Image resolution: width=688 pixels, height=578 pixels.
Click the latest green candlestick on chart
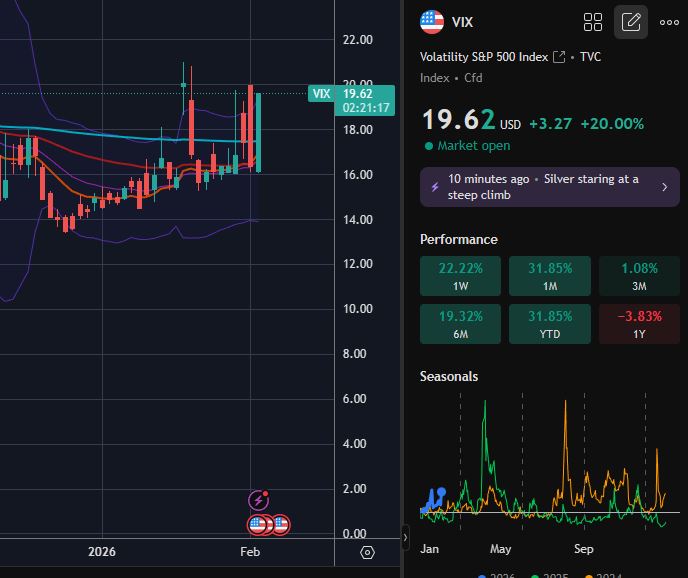(x=258, y=132)
